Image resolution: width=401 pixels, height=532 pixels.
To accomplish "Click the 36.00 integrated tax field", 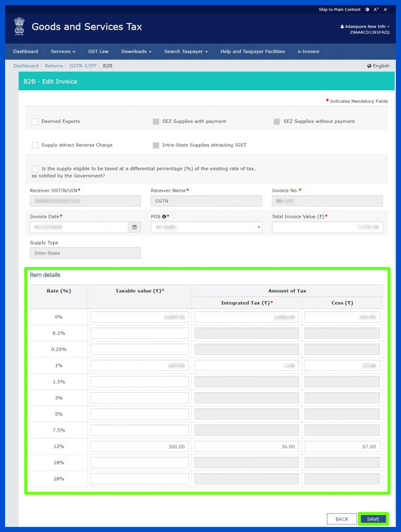I will coord(246,446).
